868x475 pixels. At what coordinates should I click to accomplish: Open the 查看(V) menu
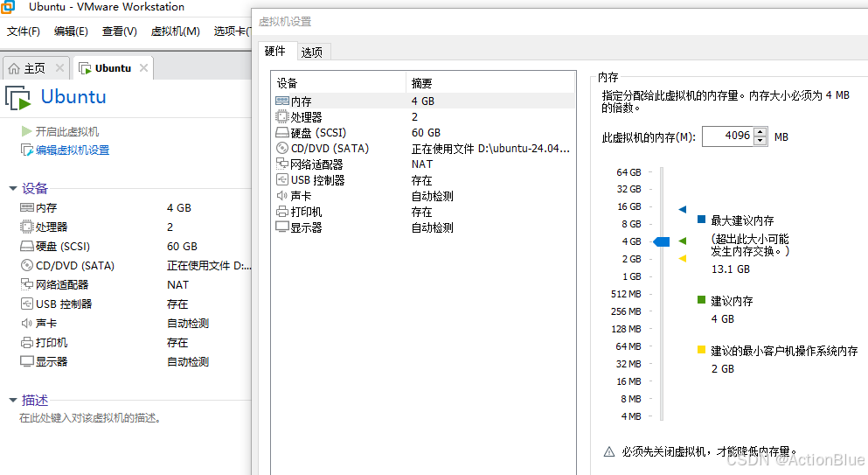120,31
